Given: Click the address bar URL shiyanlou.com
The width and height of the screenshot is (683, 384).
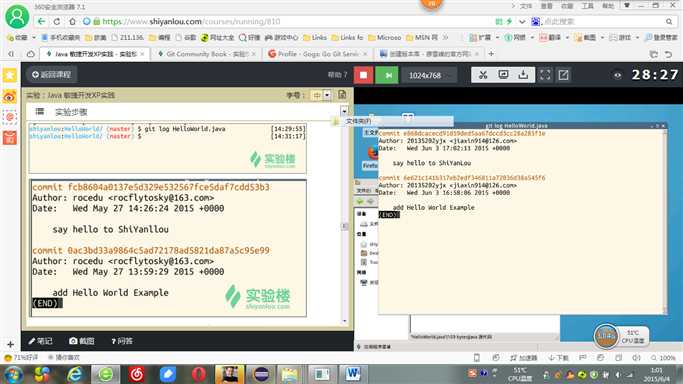Looking at the screenshot, I should 176,21.
